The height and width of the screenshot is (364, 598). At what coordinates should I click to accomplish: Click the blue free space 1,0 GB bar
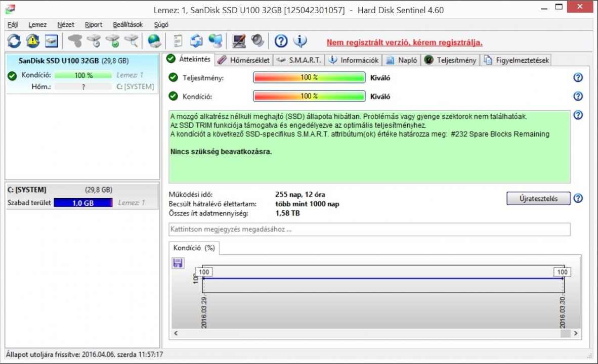click(x=83, y=203)
